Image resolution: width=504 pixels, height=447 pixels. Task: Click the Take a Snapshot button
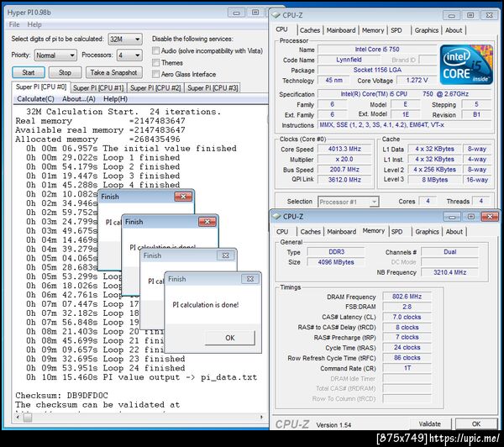click(x=113, y=72)
